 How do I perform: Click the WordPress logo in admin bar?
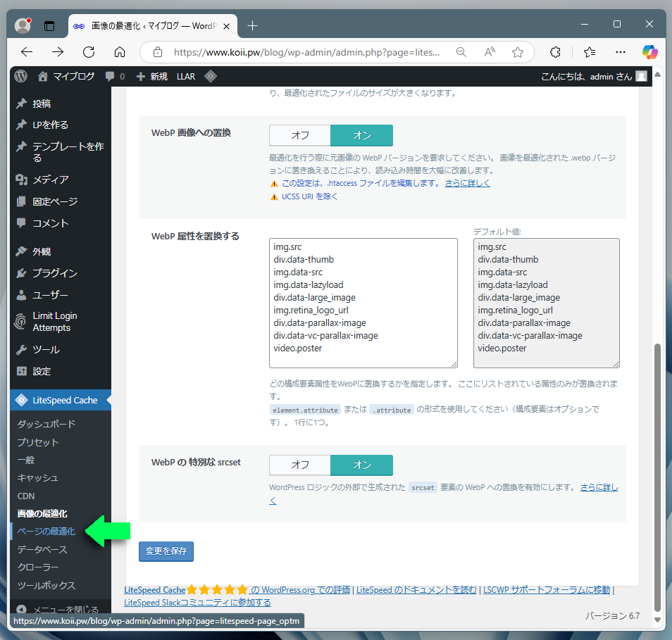(20, 76)
